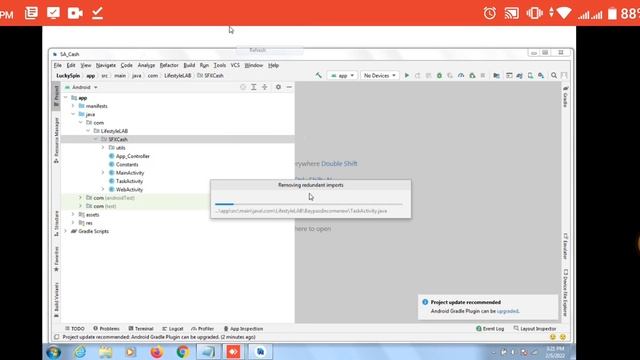Click the Constants class icon

(x=111, y=164)
